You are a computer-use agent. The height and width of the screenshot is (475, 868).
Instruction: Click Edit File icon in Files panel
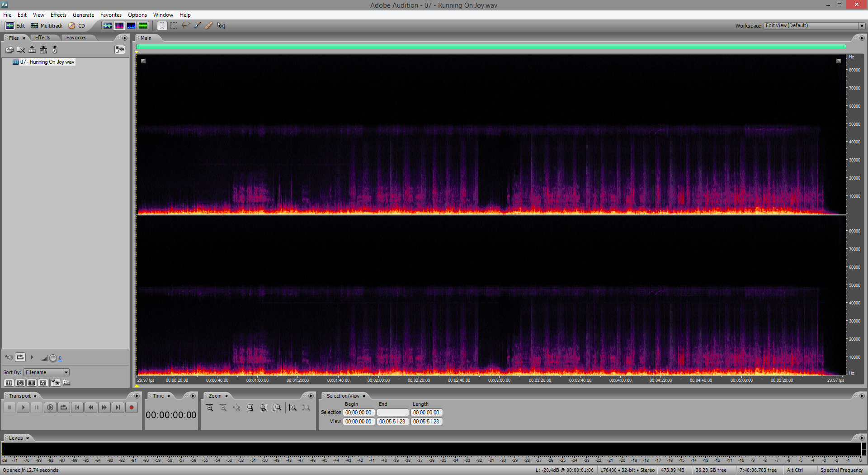[32, 50]
